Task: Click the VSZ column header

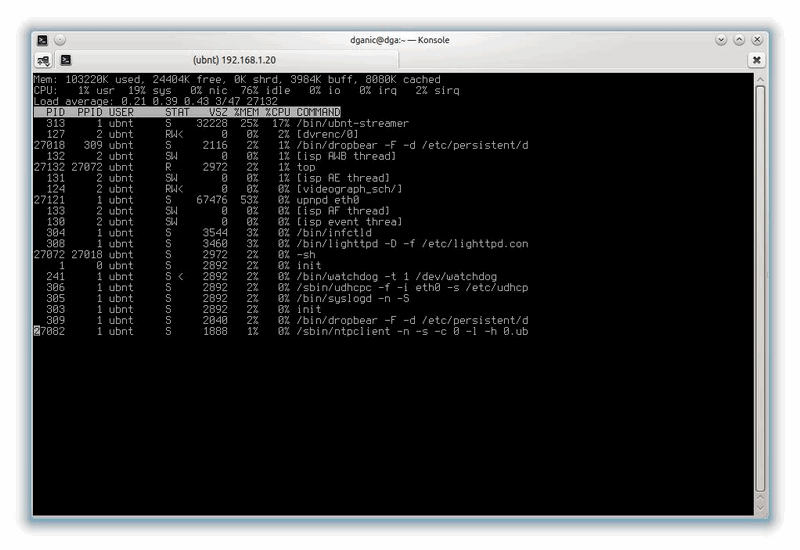Action: tap(218, 112)
